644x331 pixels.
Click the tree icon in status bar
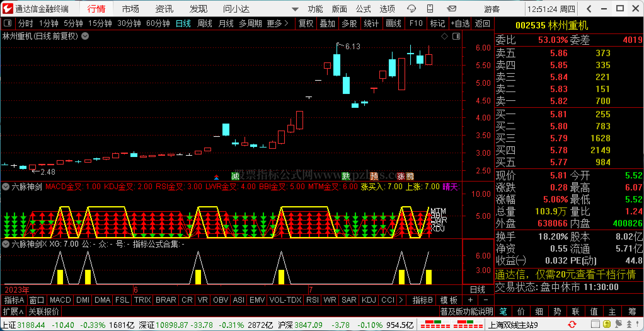coord(629,324)
